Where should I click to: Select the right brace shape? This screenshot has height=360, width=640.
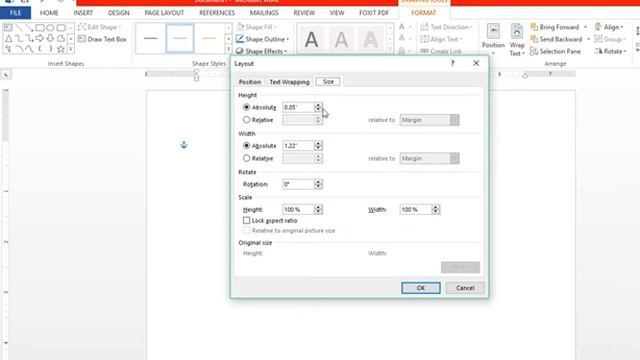50,49
